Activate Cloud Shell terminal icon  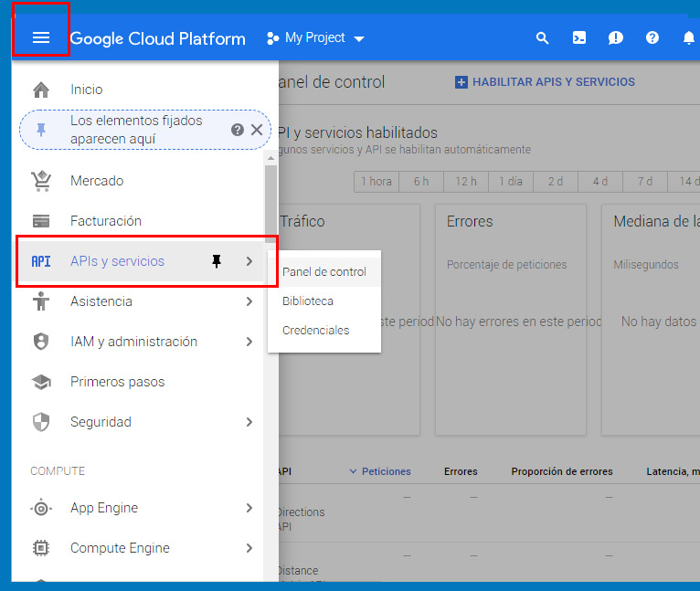(x=579, y=38)
